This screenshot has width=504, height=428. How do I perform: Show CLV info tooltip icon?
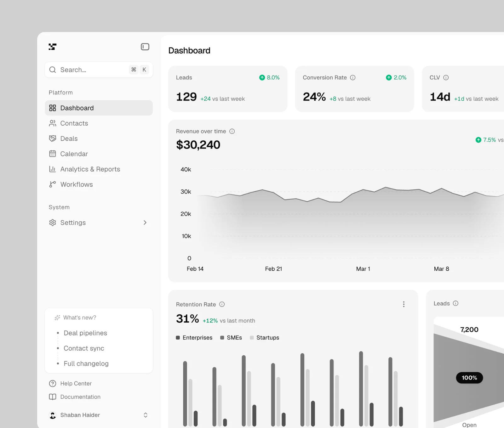click(446, 77)
